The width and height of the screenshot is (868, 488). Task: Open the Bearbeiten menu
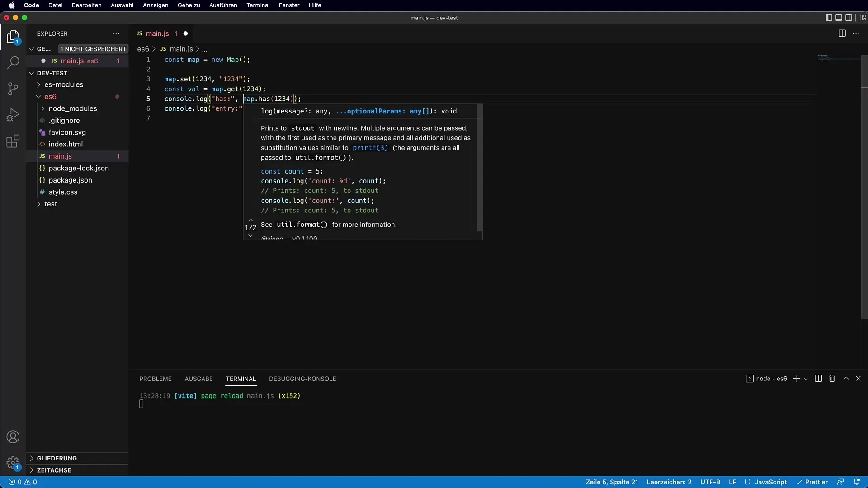click(86, 5)
